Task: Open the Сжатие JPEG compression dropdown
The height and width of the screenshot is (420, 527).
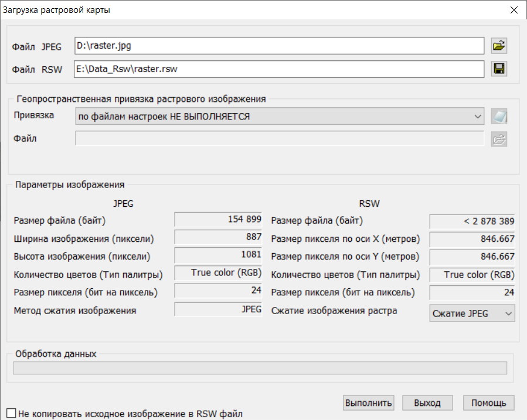Action: [472, 313]
